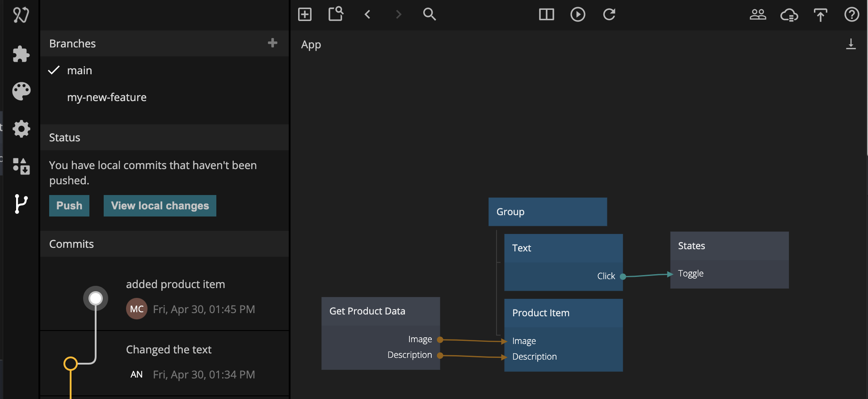Open the shapes module library icon
Viewport: 868px width, 399px height.
pos(21,166)
